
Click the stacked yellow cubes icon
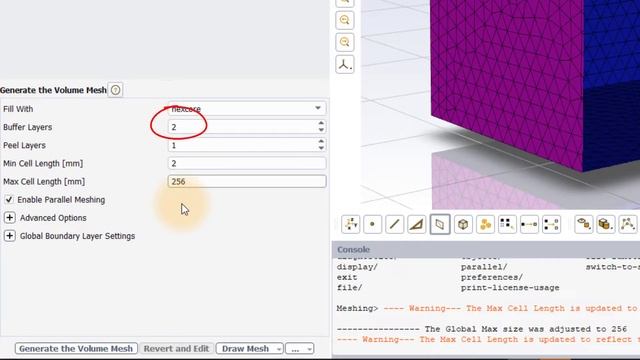pos(605,224)
